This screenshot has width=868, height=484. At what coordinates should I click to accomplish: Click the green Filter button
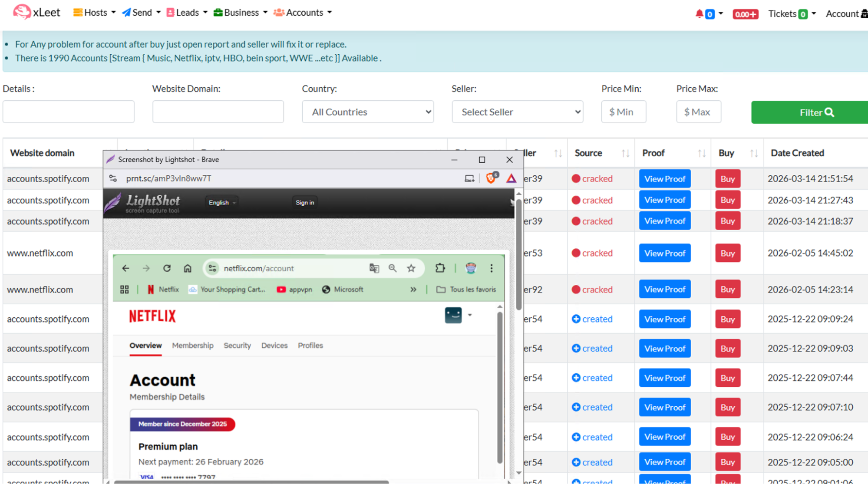(810, 112)
